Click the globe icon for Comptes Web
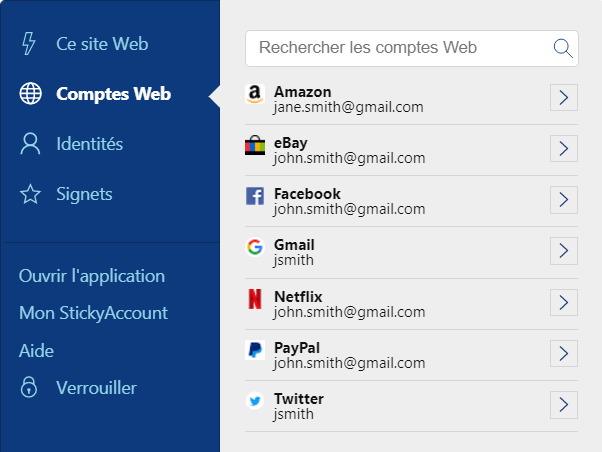This screenshot has height=452, width=602. [x=31, y=93]
